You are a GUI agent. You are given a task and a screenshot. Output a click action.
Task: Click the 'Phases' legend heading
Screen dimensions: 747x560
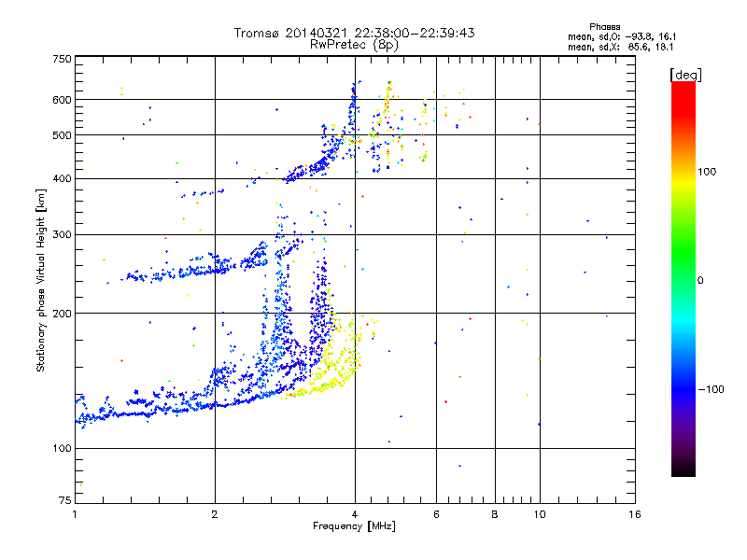pos(604,27)
